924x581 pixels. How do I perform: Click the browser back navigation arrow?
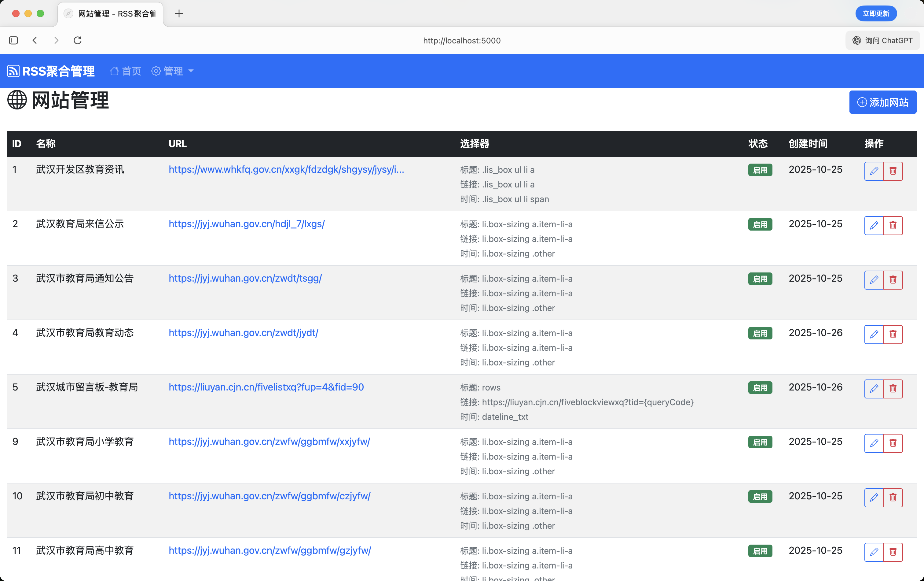pos(35,40)
